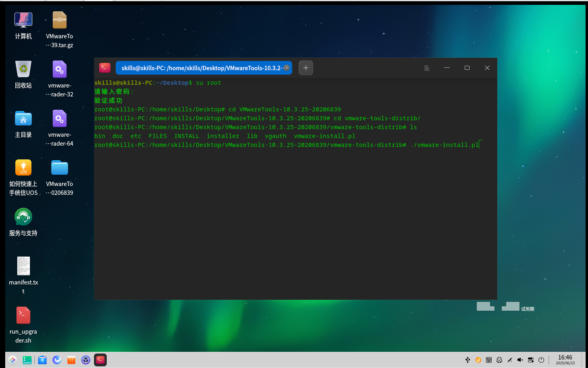
Task: Run the run_upgrader.sh desktop script
Action: 23,315
